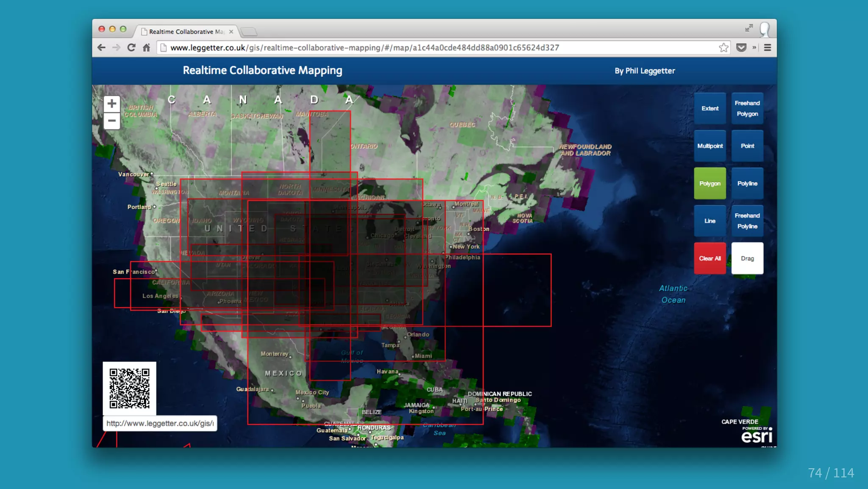Click the browser back arrow
This screenshot has height=489, width=868.
pyautogui.click(x=101, y=48)
